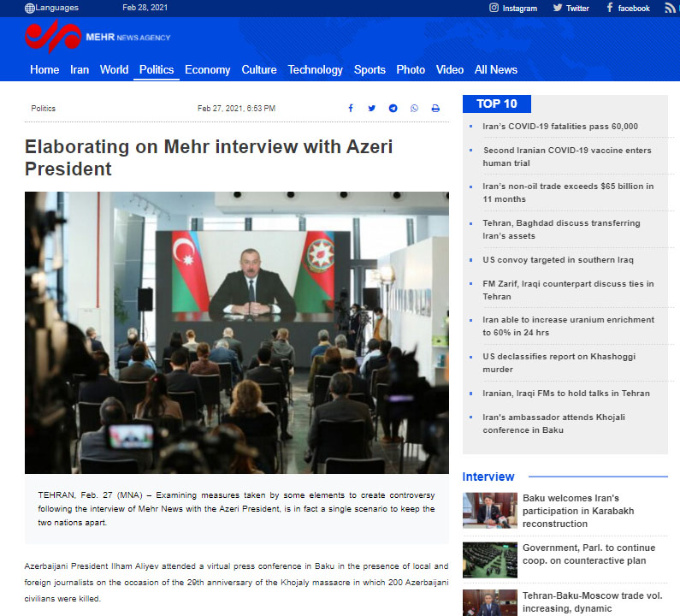This screenshot has height=616, width=680.
Task: Share article via Facebook icon
Action: point(351,108)
